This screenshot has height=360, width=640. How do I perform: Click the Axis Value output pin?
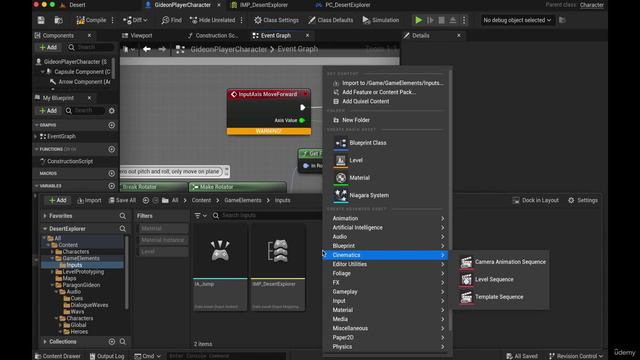coord(302,120)
